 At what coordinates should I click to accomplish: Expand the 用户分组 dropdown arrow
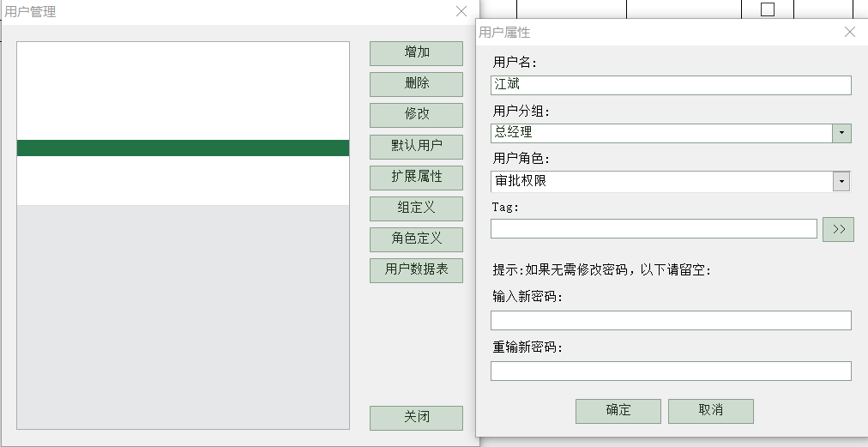pyautogui.click(x=841, y=133)
